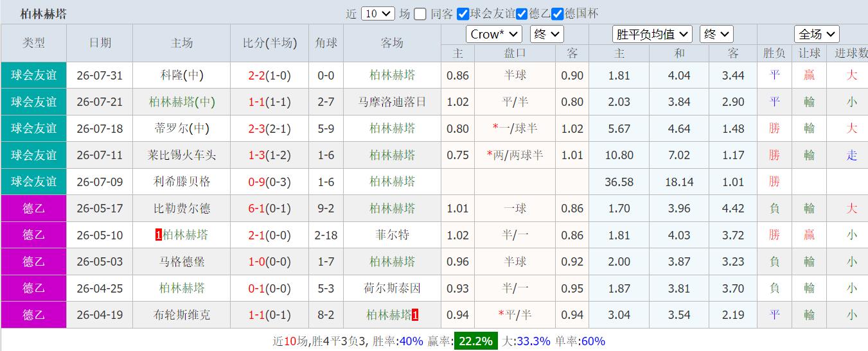
Task: Click the 角球 column header
Action: [x=326, y=43]
